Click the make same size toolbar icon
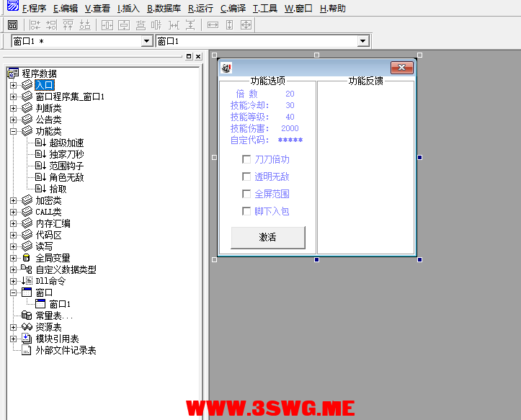The height and width of the screenshot is (420, 521). [246, 25]
